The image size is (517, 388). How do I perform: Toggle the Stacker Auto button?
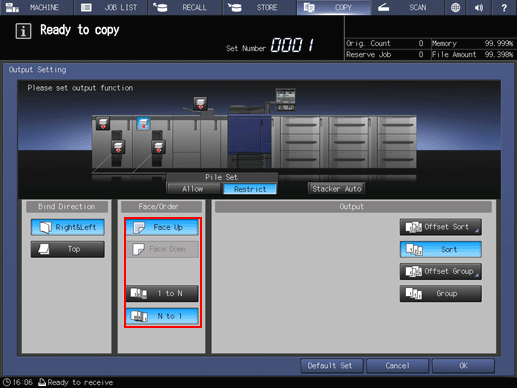(336, 189)
